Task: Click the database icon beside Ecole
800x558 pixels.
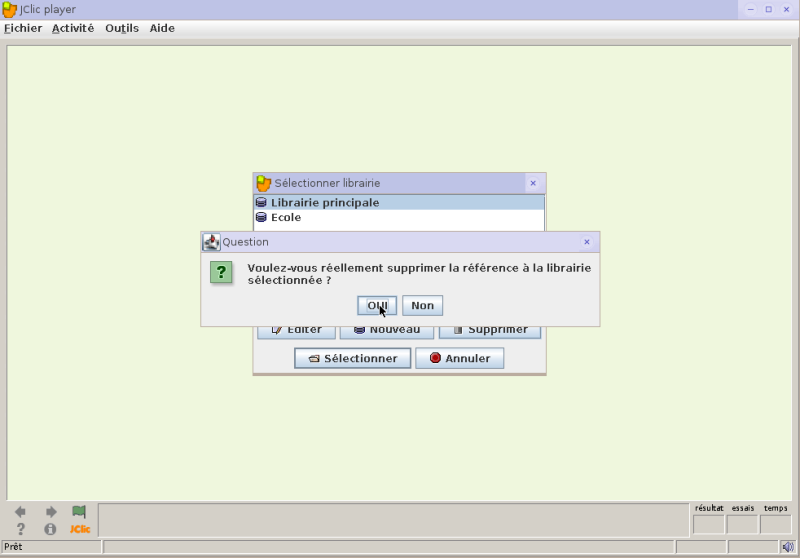Action: [x=261, y=217]
